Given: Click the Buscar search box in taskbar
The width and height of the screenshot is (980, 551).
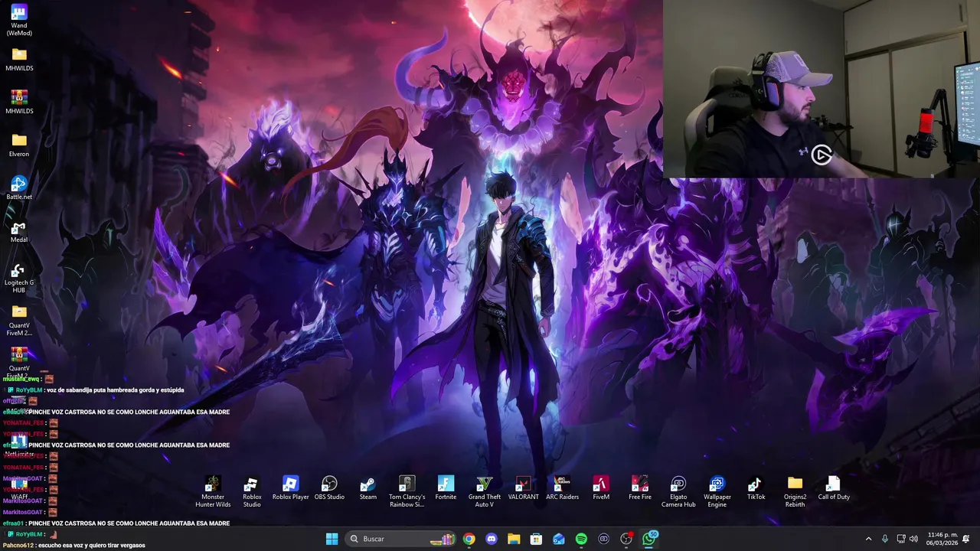Looking at the screenshot, I should 400,539.
